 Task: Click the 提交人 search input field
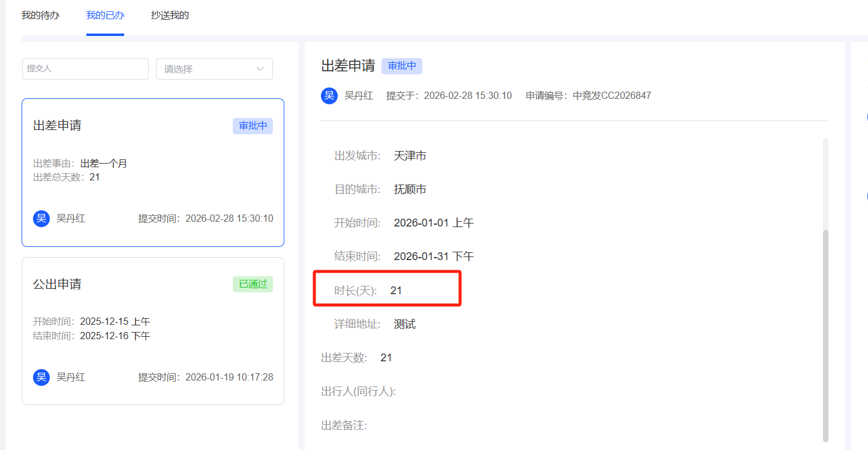point(85,69)
